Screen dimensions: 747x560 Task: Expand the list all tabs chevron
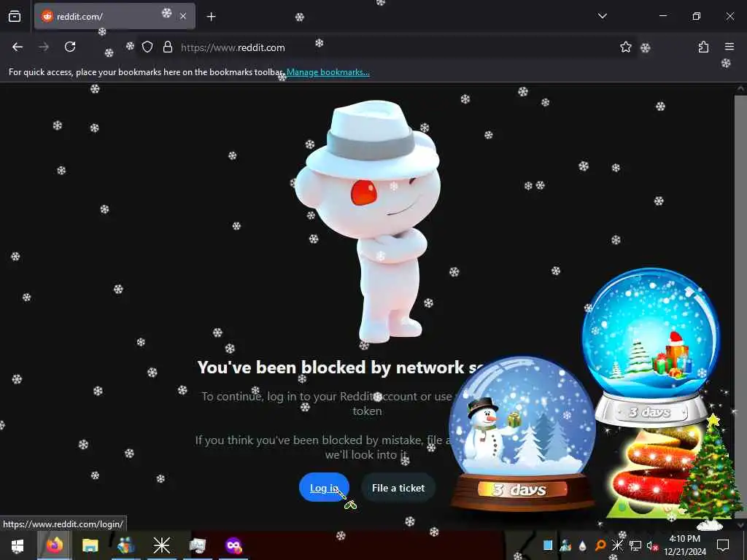coord(602,16)
